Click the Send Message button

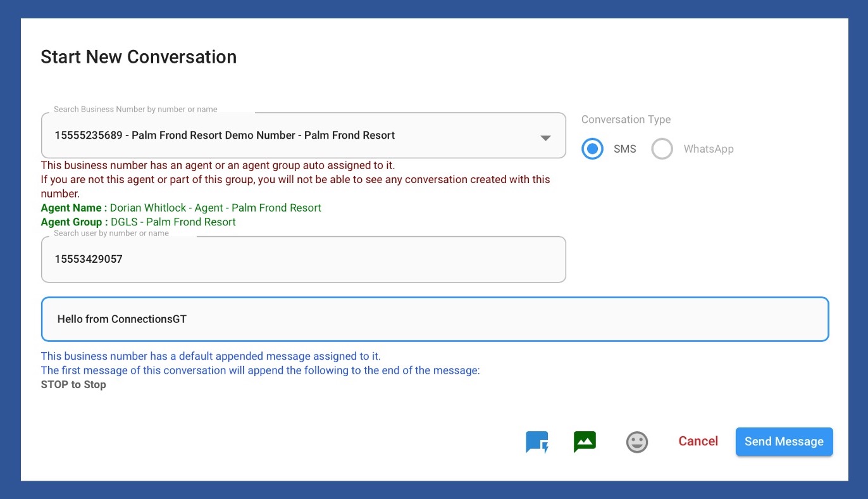coord(784,442)
